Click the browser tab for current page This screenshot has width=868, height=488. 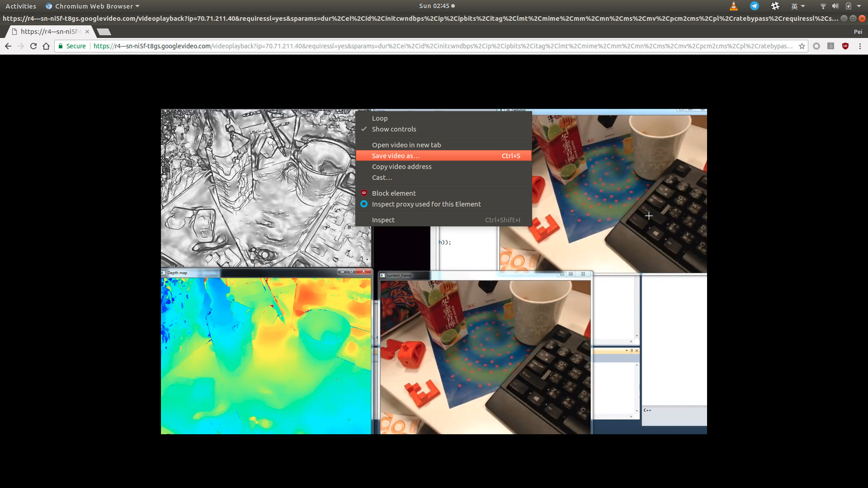click(49, 32)
